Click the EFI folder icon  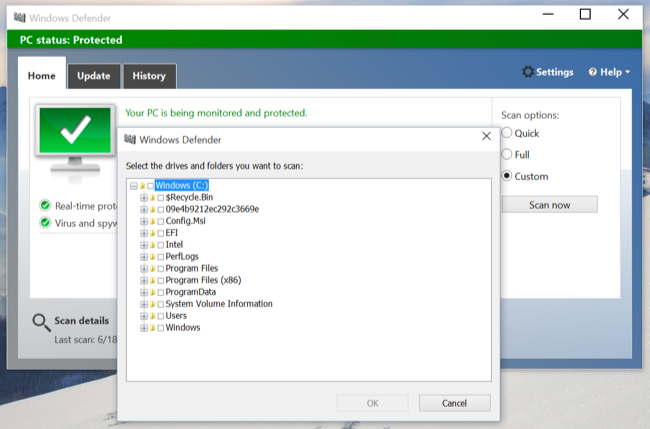(x=152, y=233)
